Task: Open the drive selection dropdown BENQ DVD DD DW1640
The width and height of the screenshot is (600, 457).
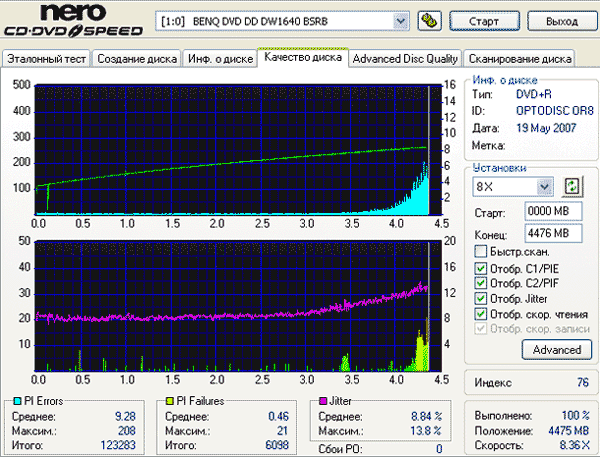Action: [x=282, y=21]
